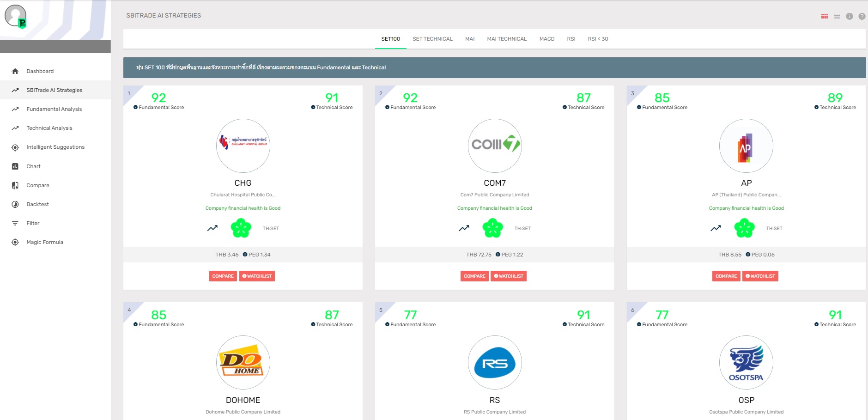This screenshot has width=868, height=420.
Task: Click 'Com7 Public Company Limited' text
Action: [x=495, y=195]
